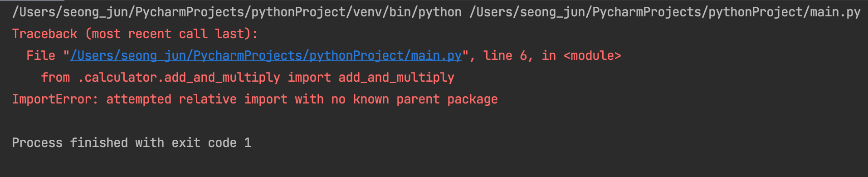This screenshot has height=177, width=868.
Task: Click the word 'ImportError:' in the output
Action: click(x=55, y=99)
